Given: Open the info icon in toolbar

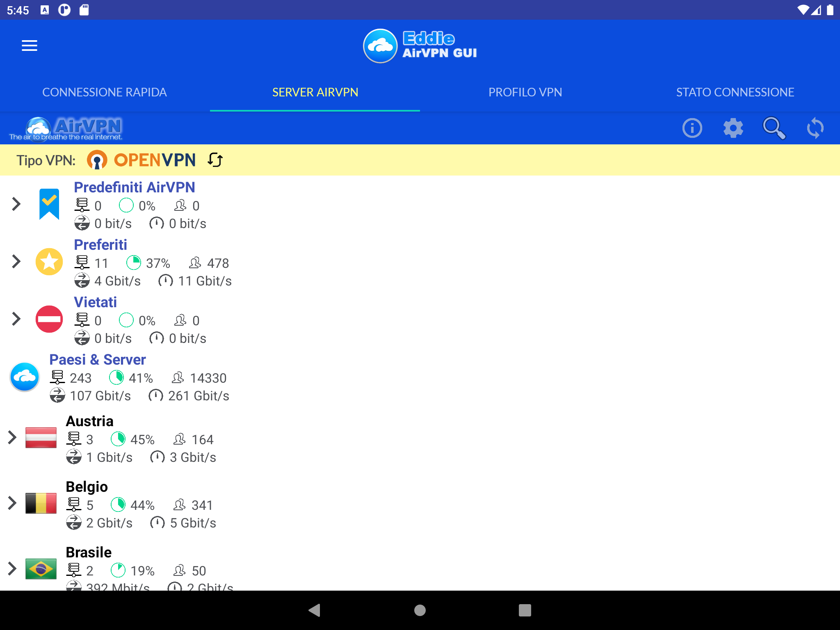Looking at the screenshot, I should click(x=692, y=128).
